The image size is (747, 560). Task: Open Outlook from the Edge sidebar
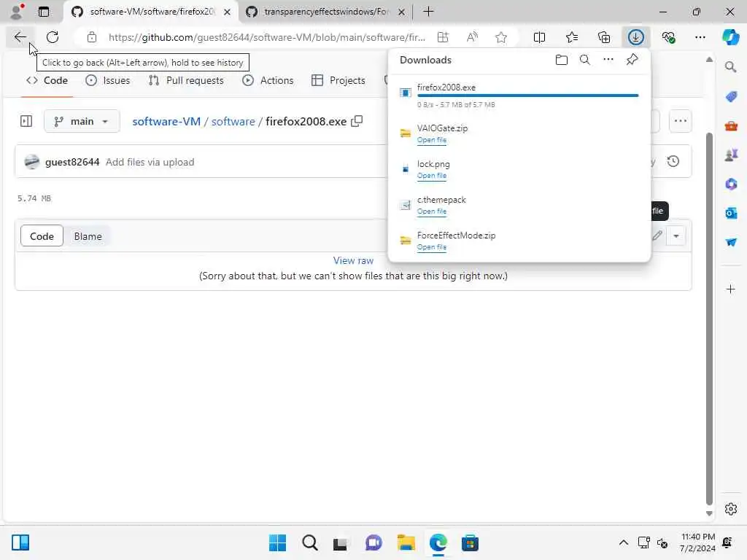pos(731,214)
